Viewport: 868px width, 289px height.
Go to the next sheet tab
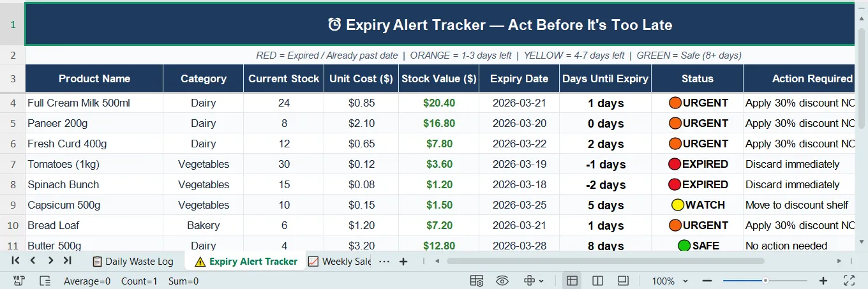[x=50, y=260]
